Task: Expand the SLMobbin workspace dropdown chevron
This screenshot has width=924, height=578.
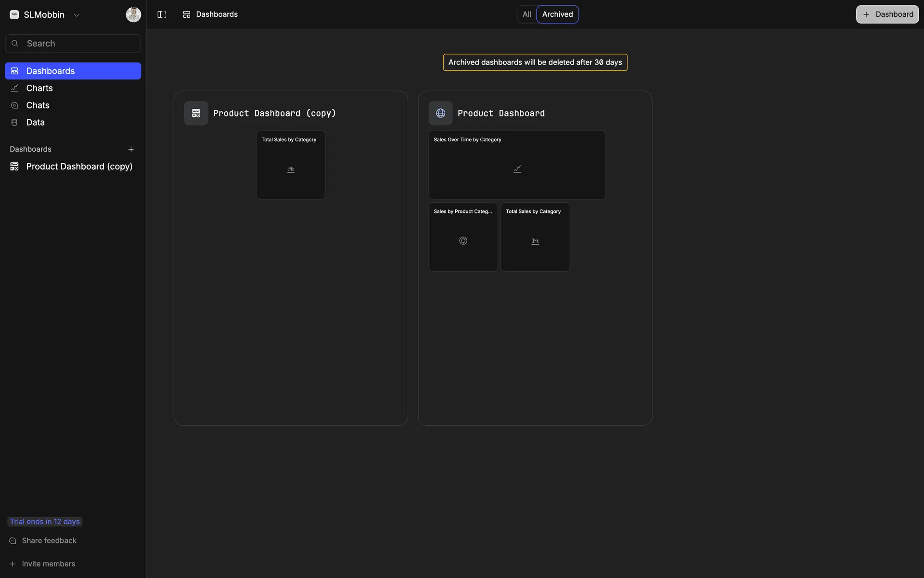Action: [77, 15]
